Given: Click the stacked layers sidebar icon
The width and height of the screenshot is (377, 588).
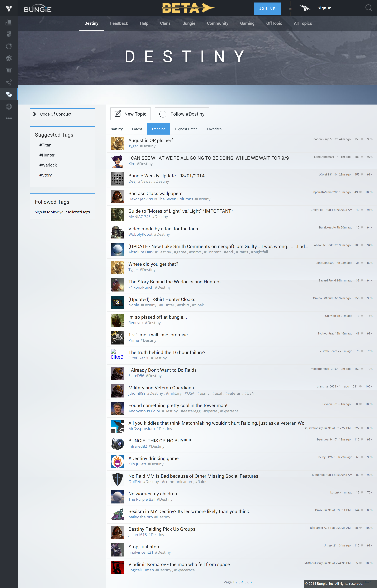Looking at the screenshot, I should [x=9, y=58].
